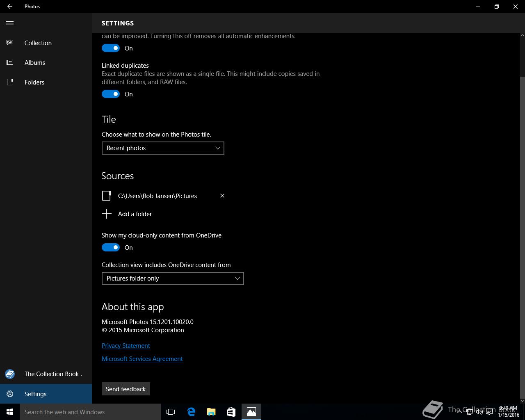
Task: Open the Recent photos tile dropdown
Action: [163, 148]
